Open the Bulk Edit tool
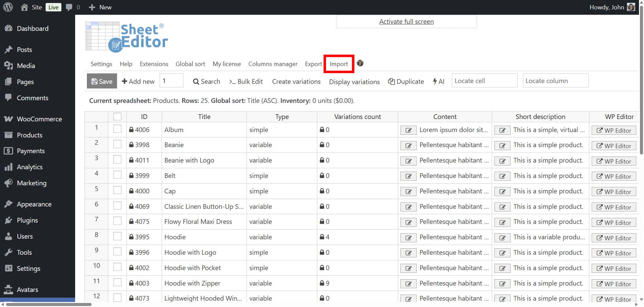Image resolution: width=644 pixels, height=307 pixels. coord(246,81)
